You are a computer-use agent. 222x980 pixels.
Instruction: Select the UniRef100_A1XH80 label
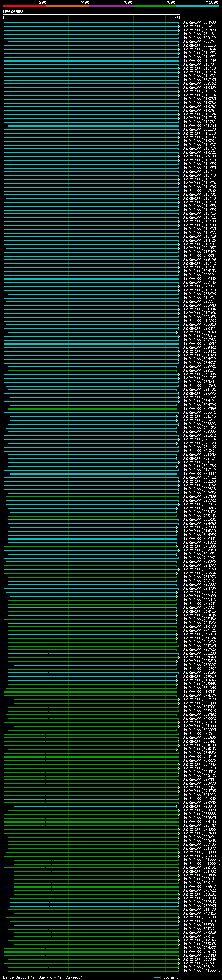pyautogui.click(x=199, y=88)
